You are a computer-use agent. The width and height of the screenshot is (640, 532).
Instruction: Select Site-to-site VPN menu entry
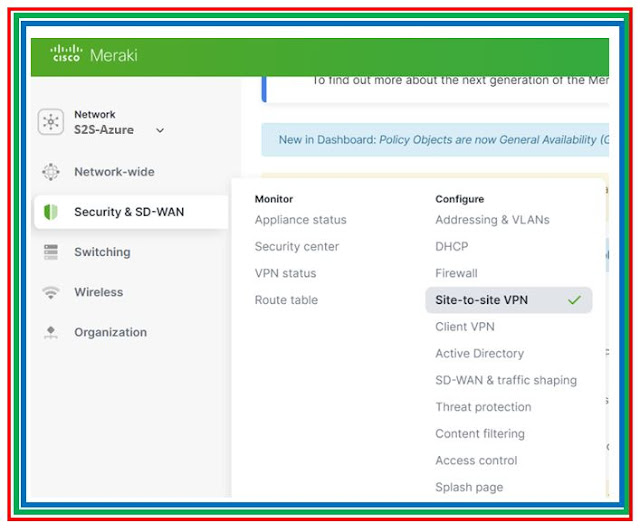tap(509, 300)
